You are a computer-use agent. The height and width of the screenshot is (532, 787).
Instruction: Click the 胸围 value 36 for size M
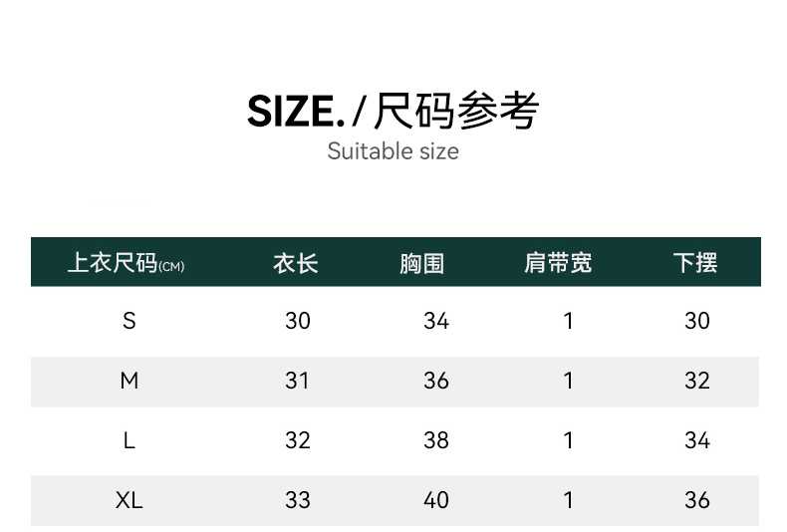(436, 381)
